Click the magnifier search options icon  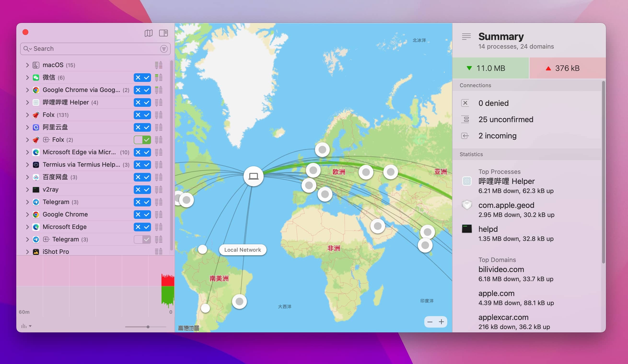pos(27,49)
